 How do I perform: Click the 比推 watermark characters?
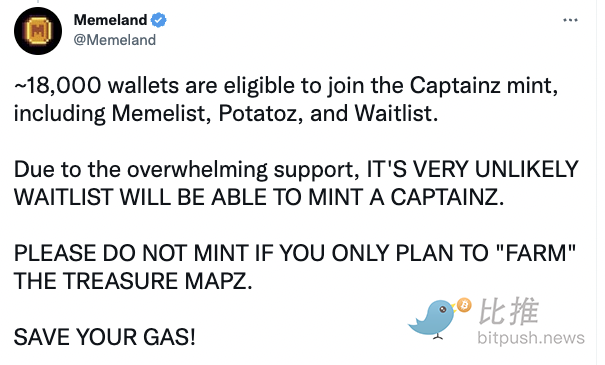click(509, 311)
